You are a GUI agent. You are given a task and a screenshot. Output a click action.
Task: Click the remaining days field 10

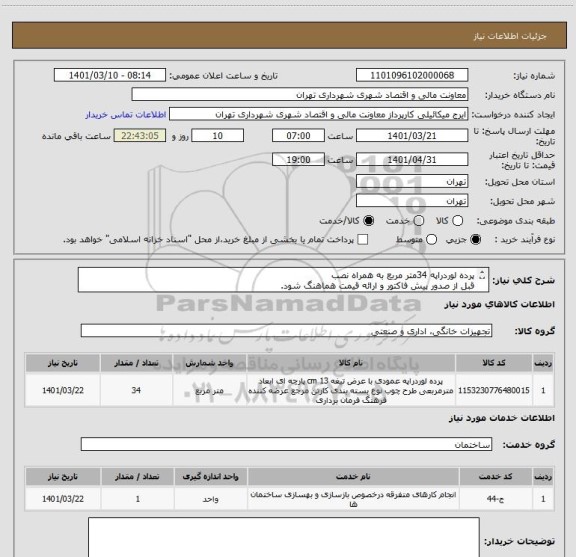(x=217, y=136)
